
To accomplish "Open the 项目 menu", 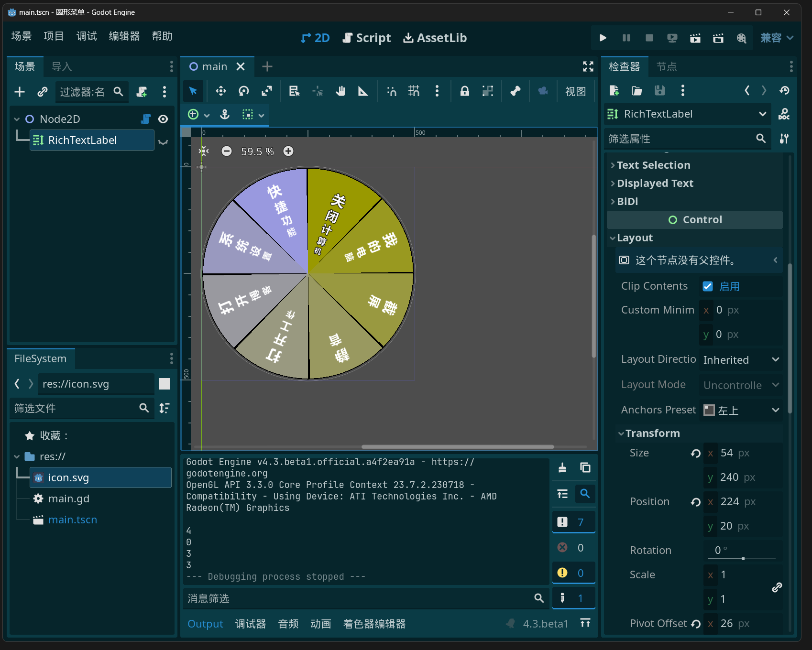I will pyautogui.click(x=54, y=36).
